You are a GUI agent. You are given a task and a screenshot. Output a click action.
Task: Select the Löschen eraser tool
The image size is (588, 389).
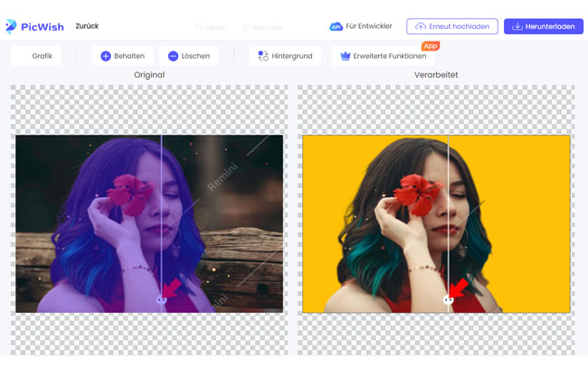189,56
